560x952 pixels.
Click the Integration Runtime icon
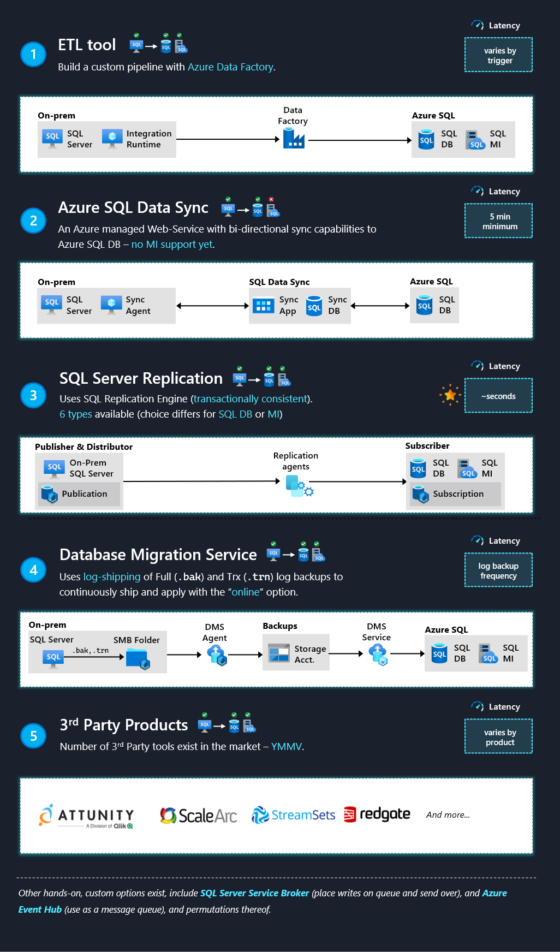pos(112,139)
